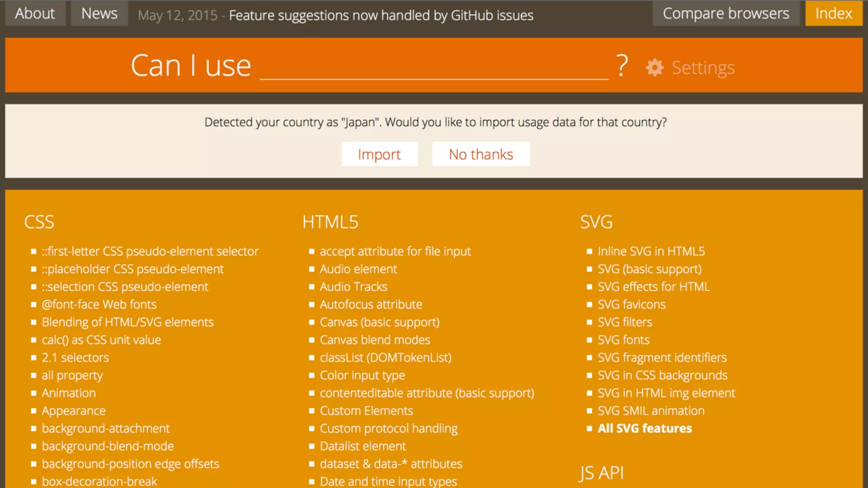868x488 pixels.
Task: Click the No thanks button
Action: 481,154
